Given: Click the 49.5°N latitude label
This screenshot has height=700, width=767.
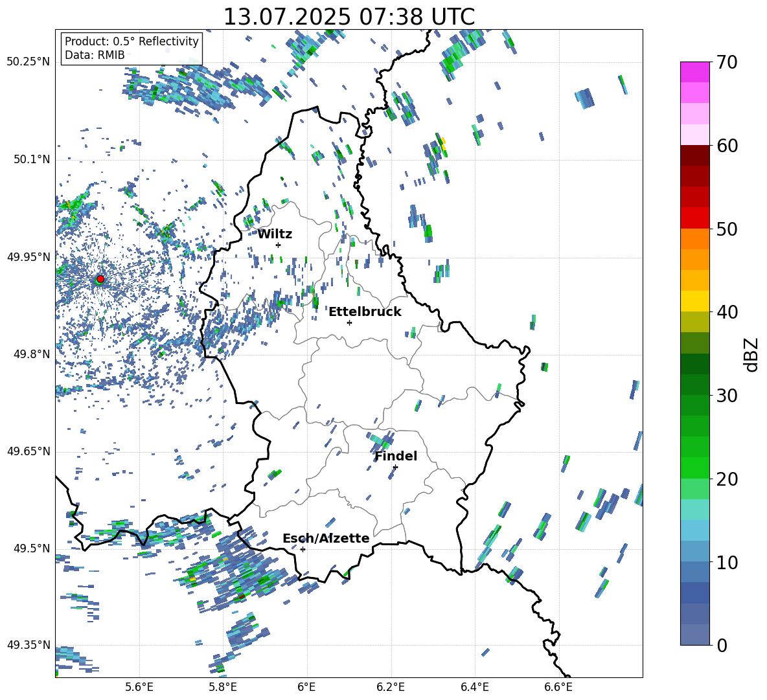Looking at the screenshot, I should (32, 548).
